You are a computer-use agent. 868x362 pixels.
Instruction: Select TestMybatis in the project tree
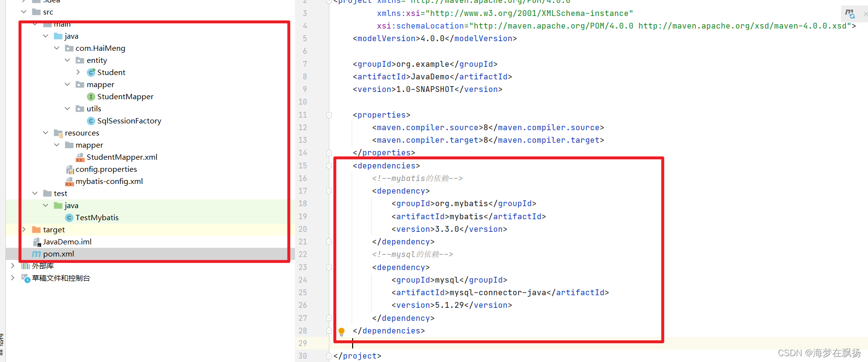97,218
